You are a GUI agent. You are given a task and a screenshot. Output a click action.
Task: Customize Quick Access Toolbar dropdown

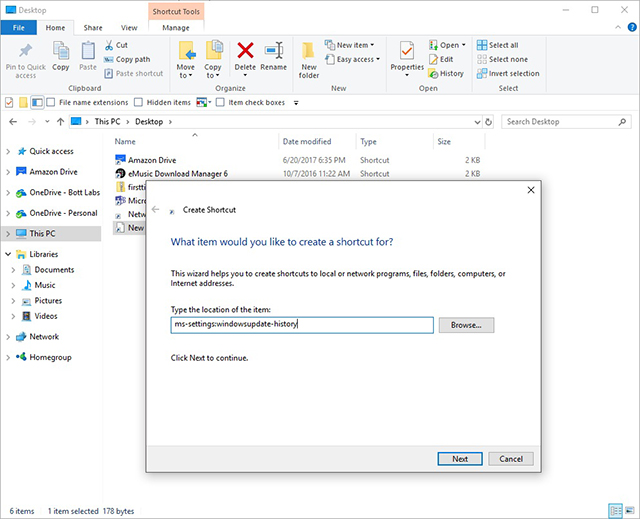point(296,103)
